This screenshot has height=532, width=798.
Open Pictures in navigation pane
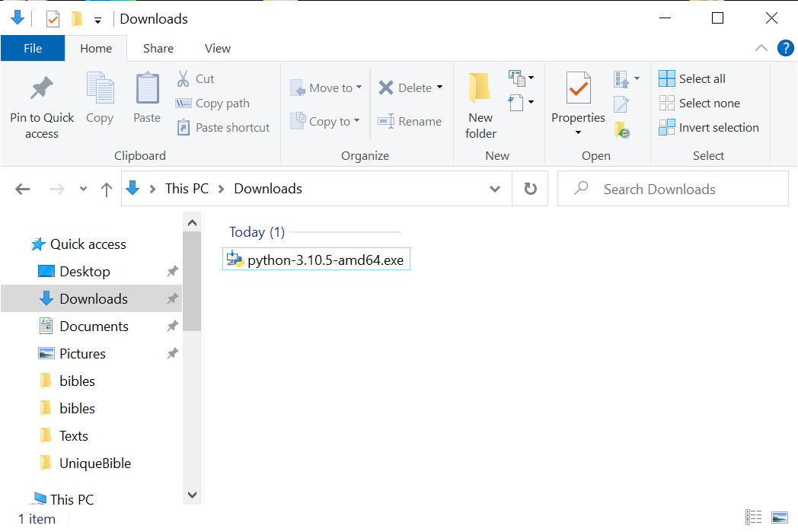pos(82,353)
